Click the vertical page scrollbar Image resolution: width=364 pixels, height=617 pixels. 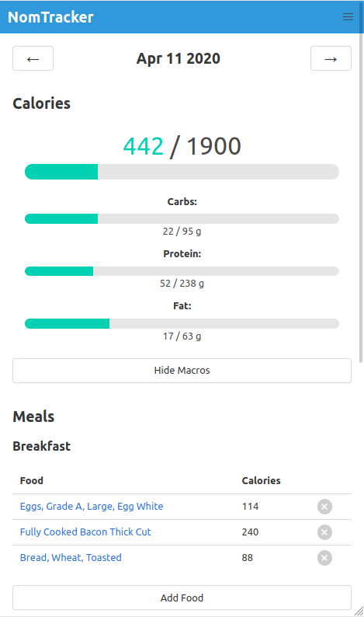tap(361, 181)
